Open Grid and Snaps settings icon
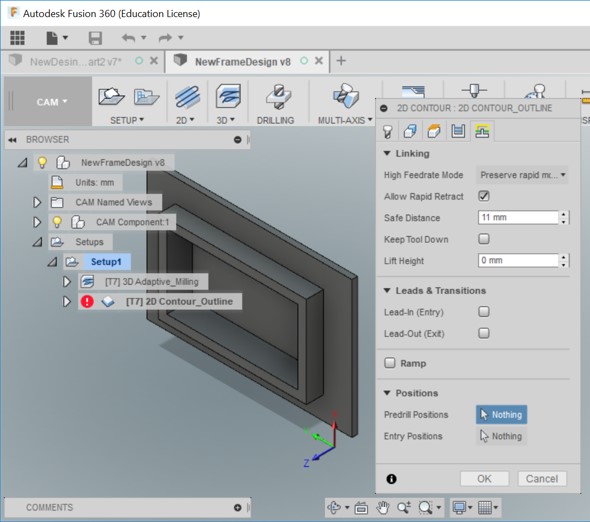Viewport: 590px width, 522px height. coord(485,508)
